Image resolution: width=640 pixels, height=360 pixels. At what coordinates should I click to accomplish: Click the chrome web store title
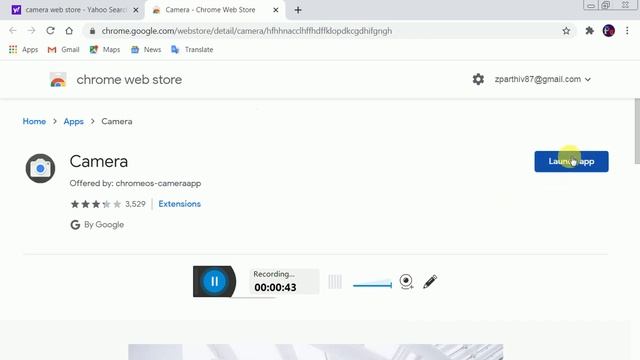129,80
